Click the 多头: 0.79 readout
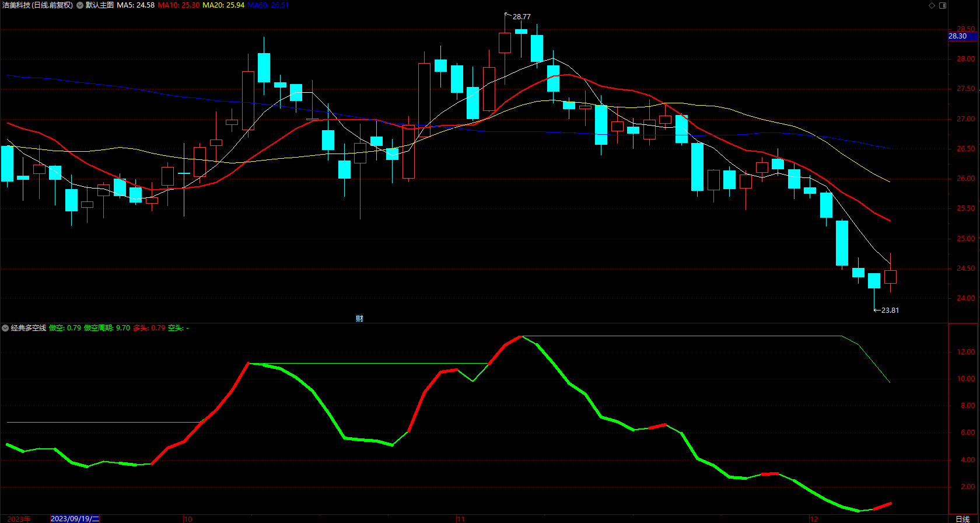 coord(149,328)
